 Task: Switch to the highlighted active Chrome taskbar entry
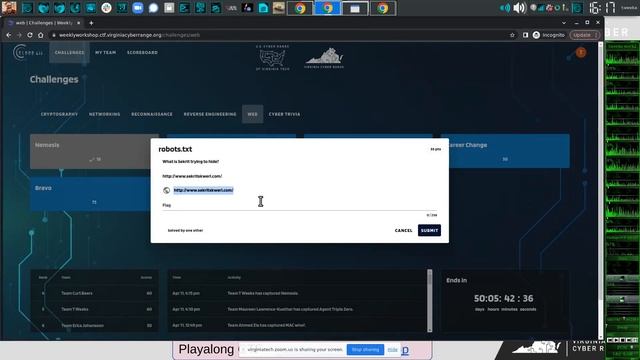point(327,8)
